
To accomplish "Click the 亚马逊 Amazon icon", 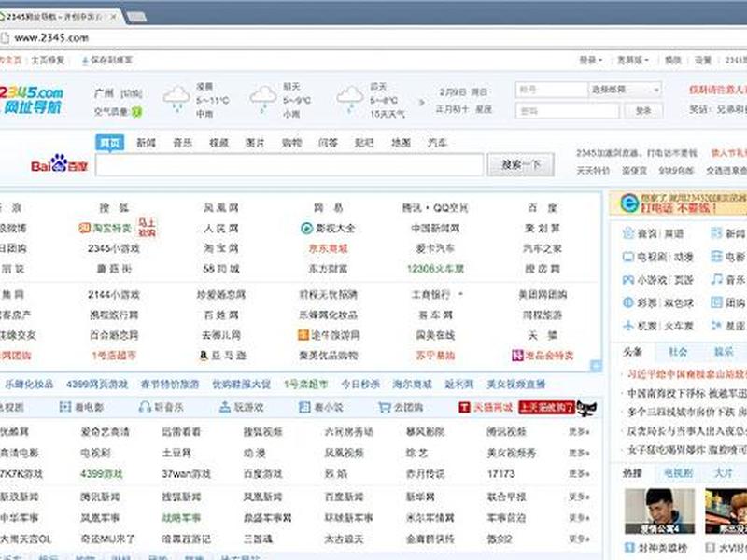I will (204, 356).
